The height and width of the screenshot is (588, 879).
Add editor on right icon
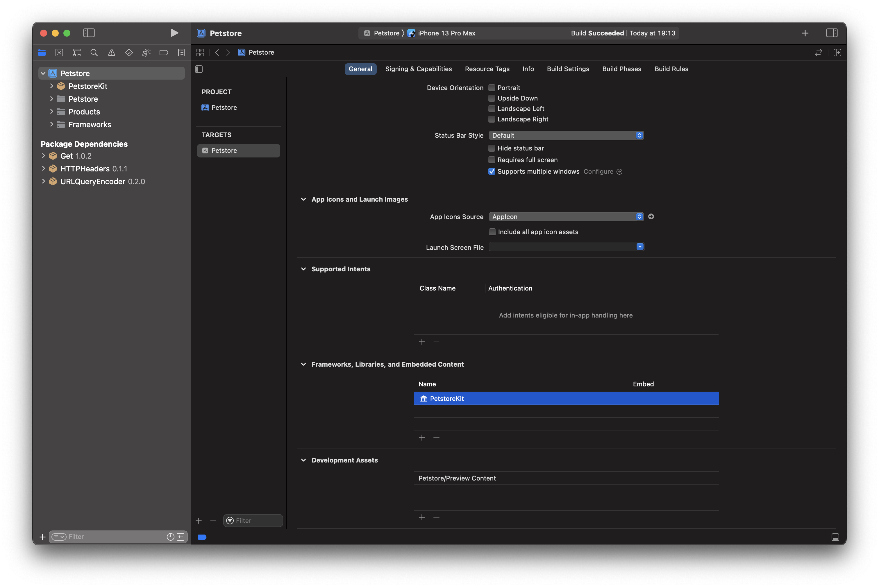click(x=837, y=53)
